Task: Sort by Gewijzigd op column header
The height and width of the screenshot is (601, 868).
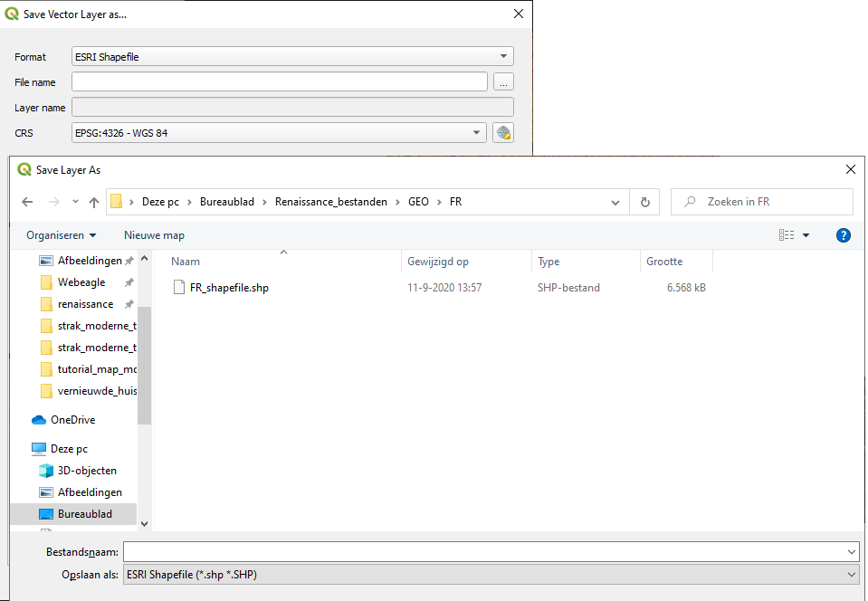Action: pos(438,262)
